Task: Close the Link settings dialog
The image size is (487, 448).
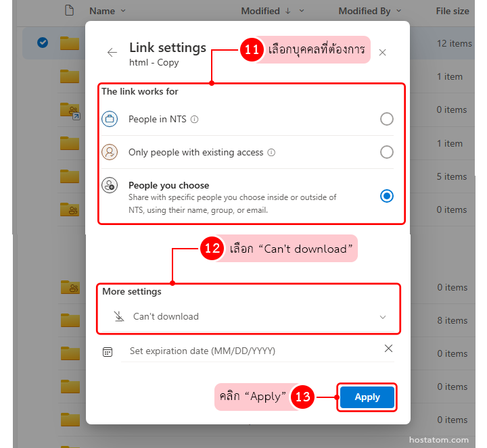Action: pos(383,53)
